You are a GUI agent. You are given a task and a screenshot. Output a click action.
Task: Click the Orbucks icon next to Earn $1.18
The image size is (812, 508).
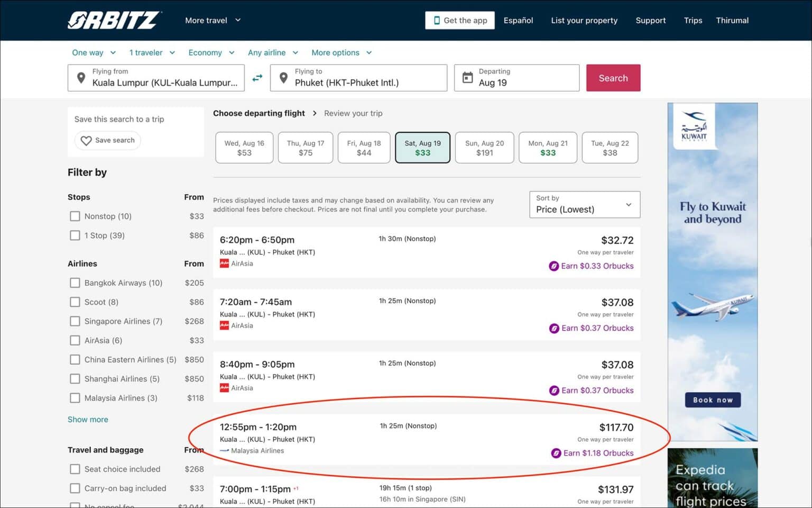[555, 453]
